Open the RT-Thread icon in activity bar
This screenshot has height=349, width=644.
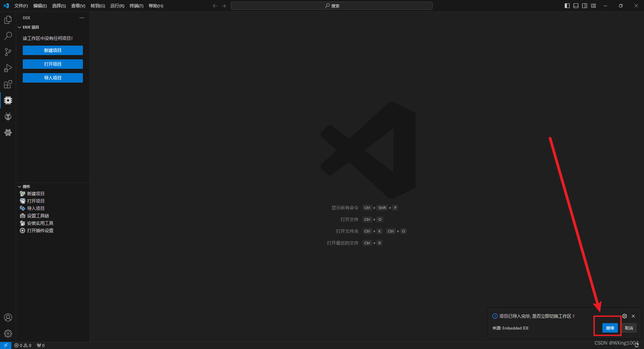8,133
